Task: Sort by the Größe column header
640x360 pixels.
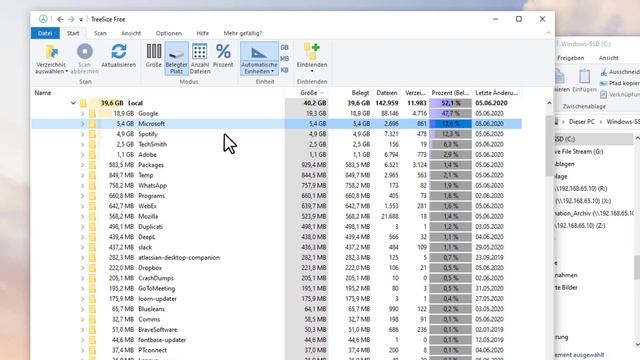Action: 307,93
